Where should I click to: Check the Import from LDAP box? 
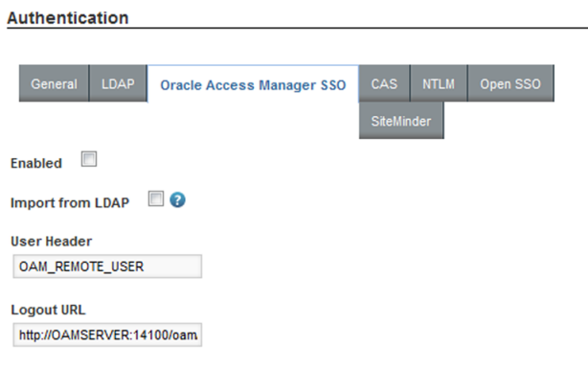tap(156, 198)
